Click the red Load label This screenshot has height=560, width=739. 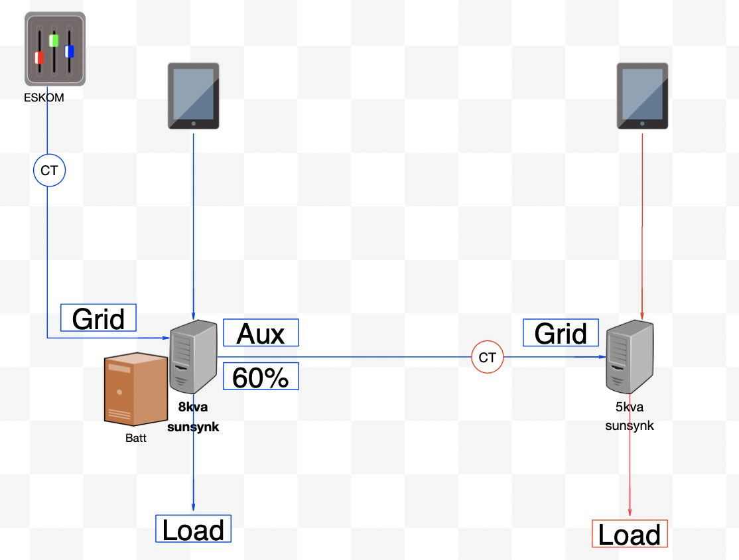pyautogui.click(x=629, y=534)
